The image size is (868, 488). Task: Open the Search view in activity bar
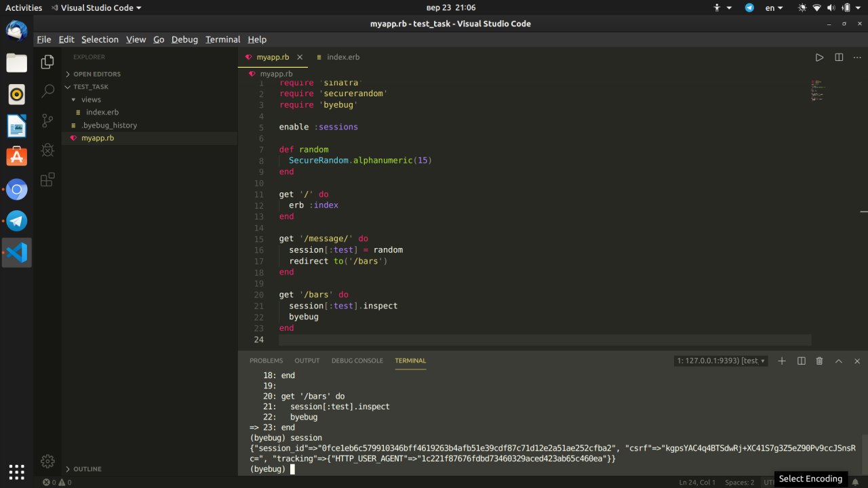47,91
